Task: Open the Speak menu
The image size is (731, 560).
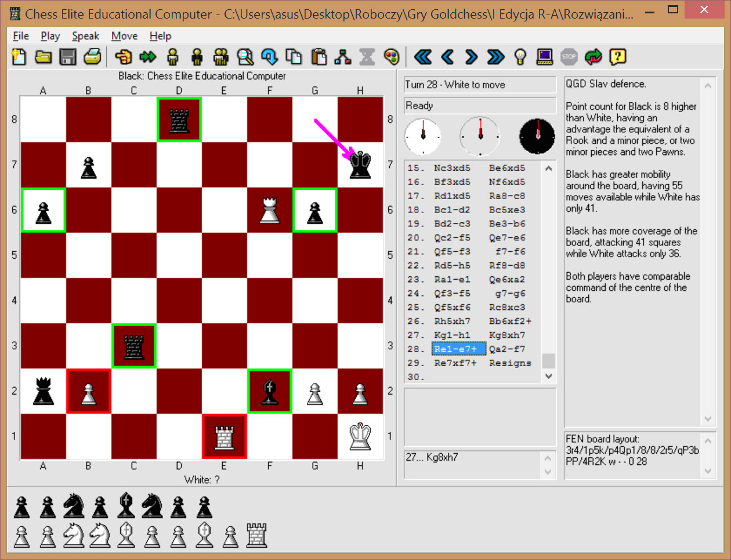Action: [86, 36]
